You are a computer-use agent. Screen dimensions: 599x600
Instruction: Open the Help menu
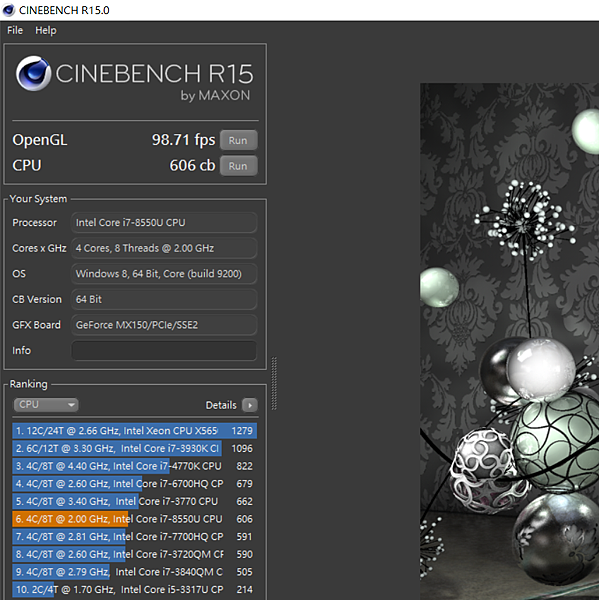(46, 30)
